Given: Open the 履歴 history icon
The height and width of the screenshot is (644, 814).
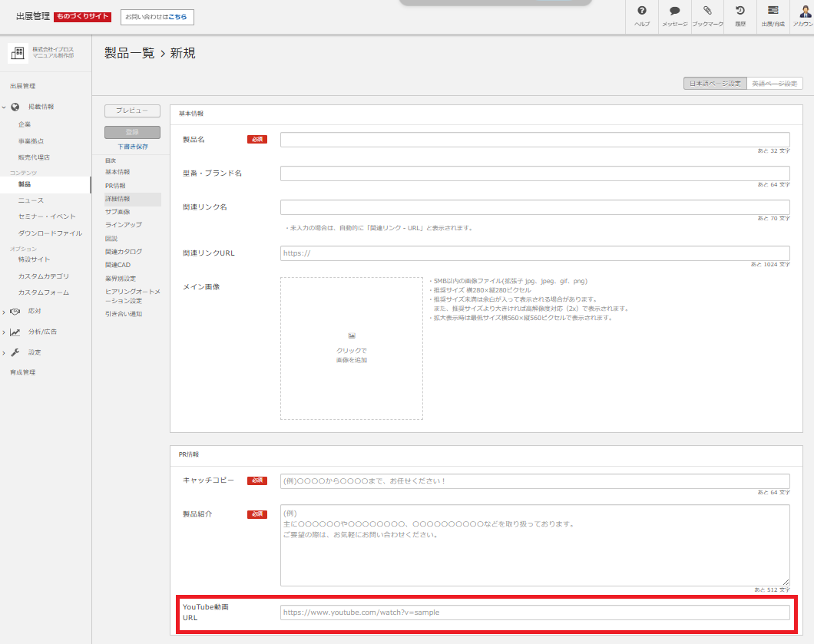Looking at the screenshot, I should [x=740, y=12].
